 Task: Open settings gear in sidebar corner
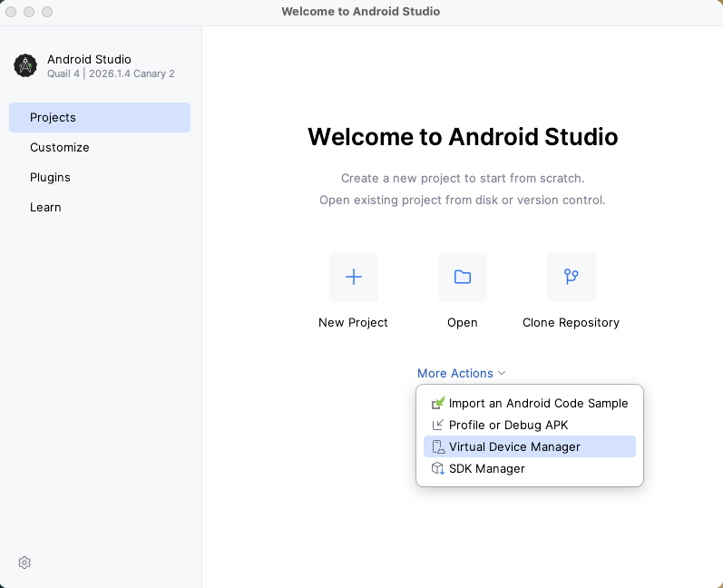[24, 563]
